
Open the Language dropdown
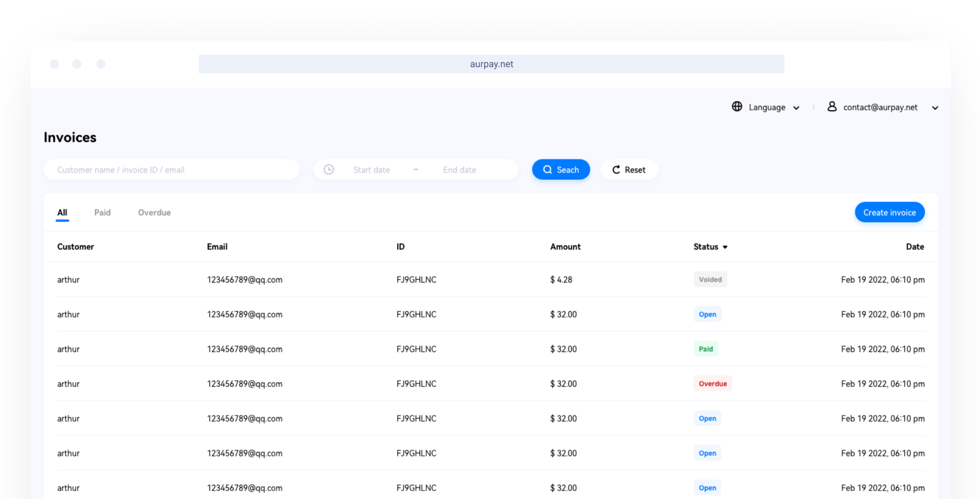tap(796, 107)
